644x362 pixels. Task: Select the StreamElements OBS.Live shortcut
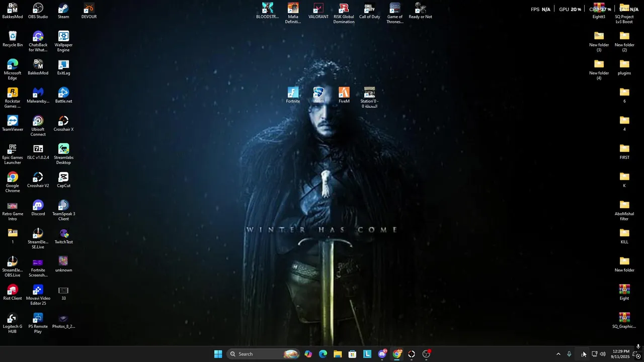click(x=13, y=267)
